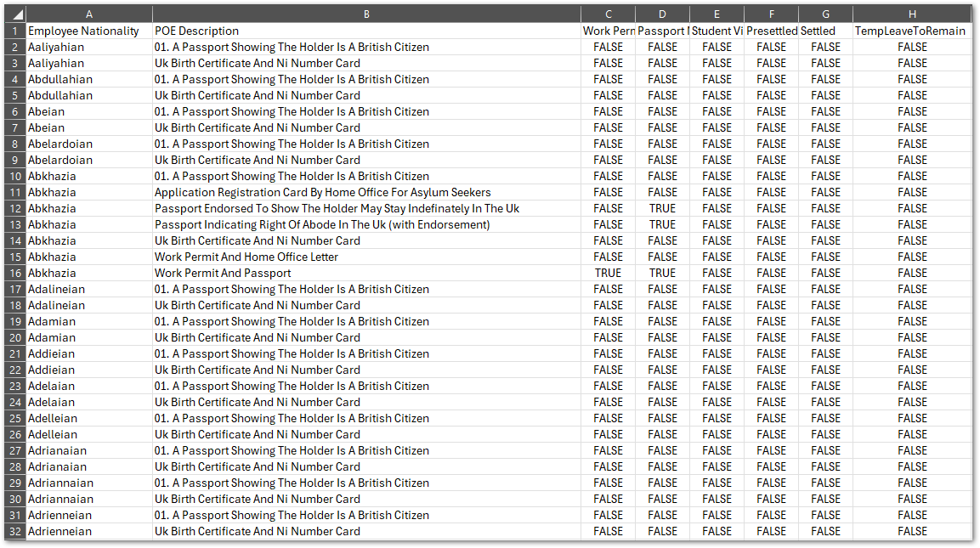The width and height of the screenshot is (980, 548).
Task: Click the 'Application Registration Card' asylum seekers cell
Action: tap(322, 193)
